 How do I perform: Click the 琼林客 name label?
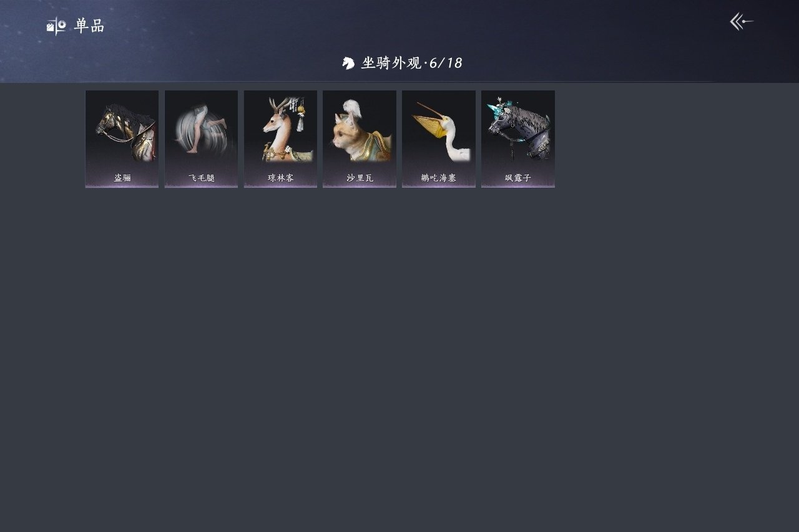pos(281,178)
